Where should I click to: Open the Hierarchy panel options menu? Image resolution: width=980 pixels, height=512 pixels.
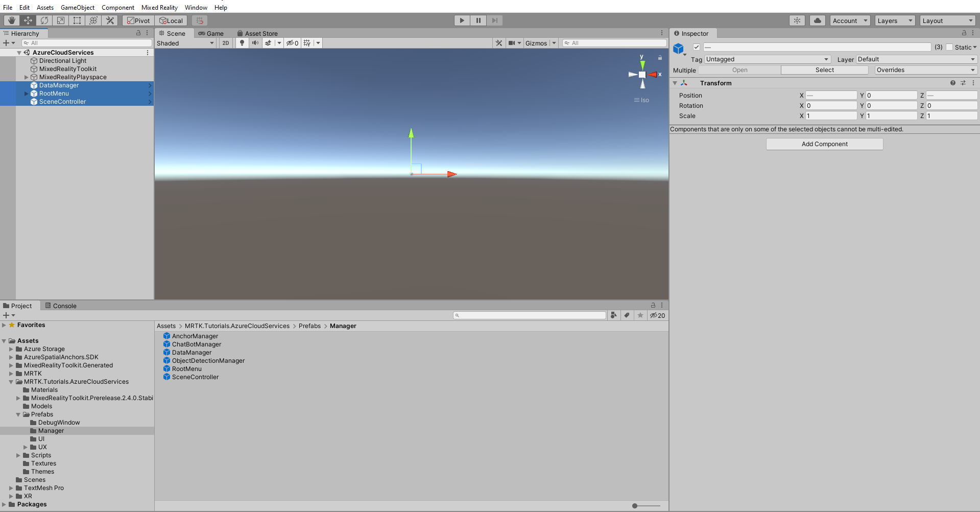(147, 33)
